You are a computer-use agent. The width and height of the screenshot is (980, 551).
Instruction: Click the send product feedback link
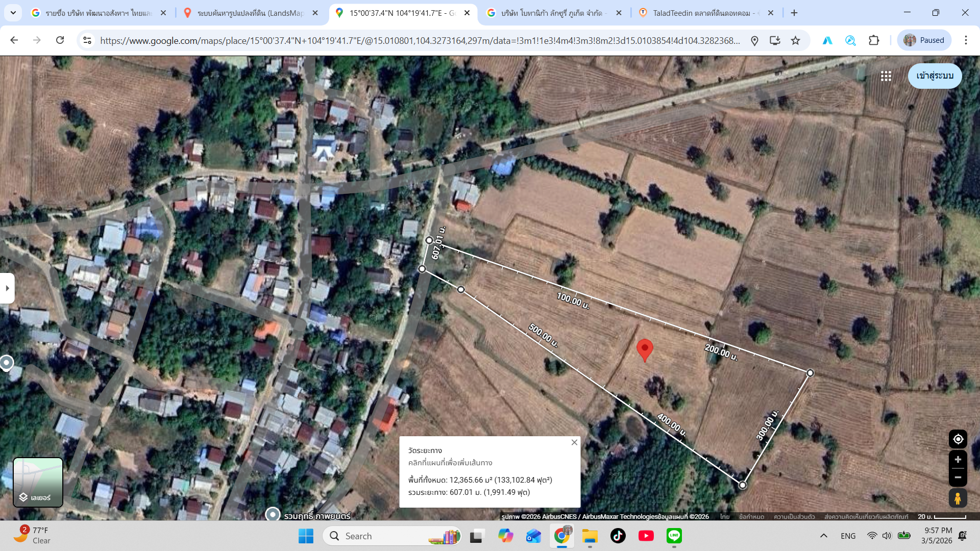pos(866,517)
